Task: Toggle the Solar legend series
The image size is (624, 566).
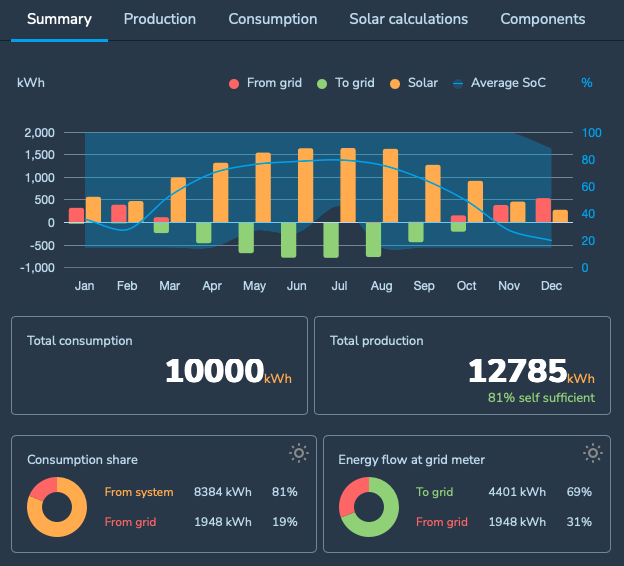Action: click(x=414, y=83)
